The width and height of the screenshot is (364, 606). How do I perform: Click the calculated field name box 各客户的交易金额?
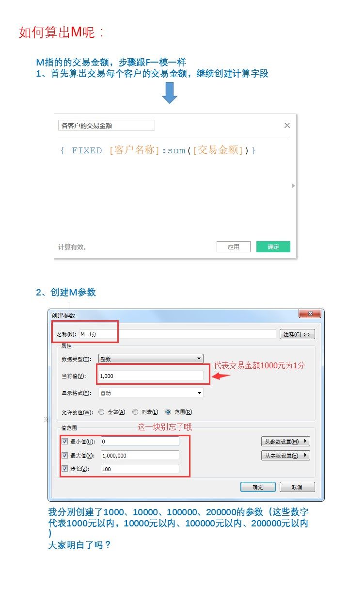pyautogui.click(x=107, y=126)
